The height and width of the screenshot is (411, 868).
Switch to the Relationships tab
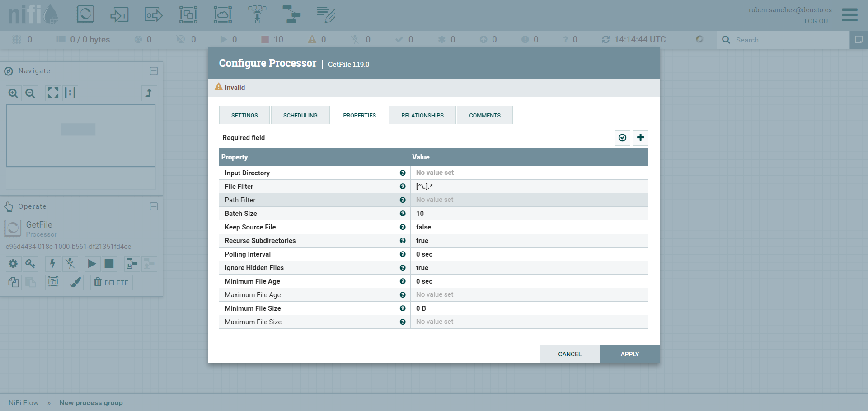[422, 115]
